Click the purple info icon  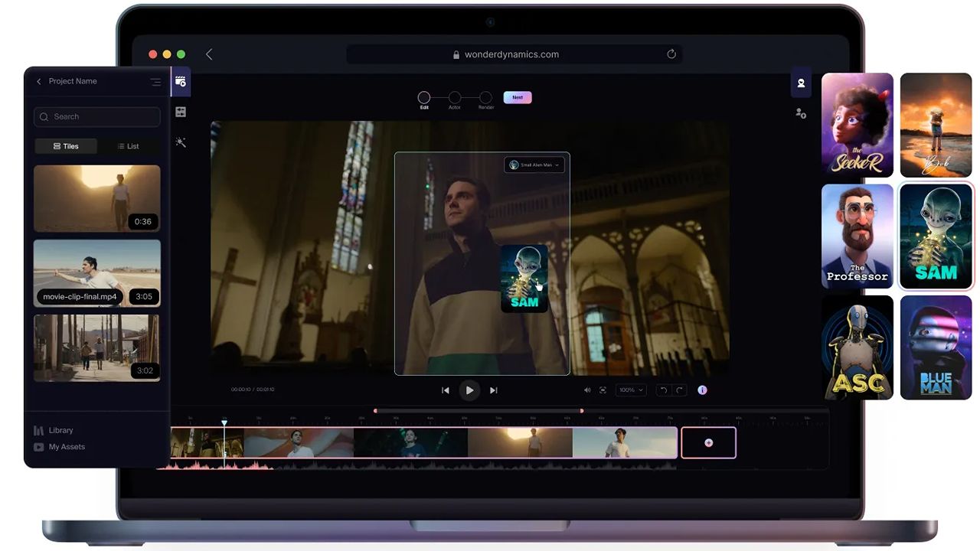point(702,390)
